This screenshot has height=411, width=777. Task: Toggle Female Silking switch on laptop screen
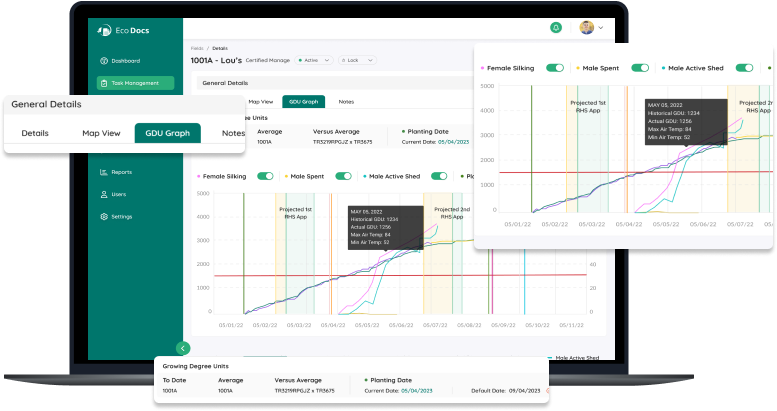[265, 176]
